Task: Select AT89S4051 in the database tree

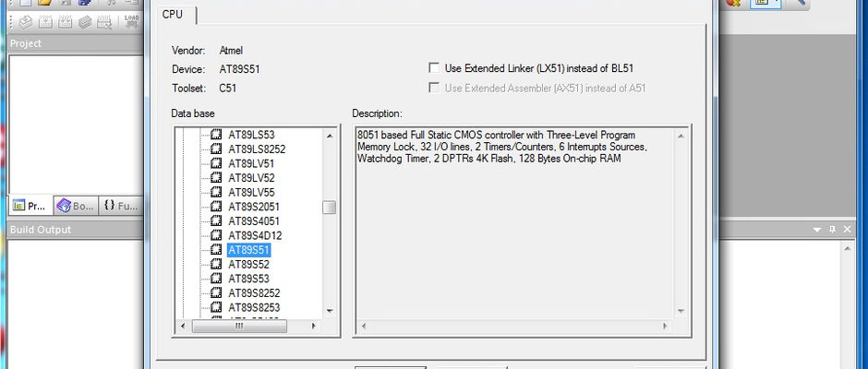Action: (x=254, y=220)
